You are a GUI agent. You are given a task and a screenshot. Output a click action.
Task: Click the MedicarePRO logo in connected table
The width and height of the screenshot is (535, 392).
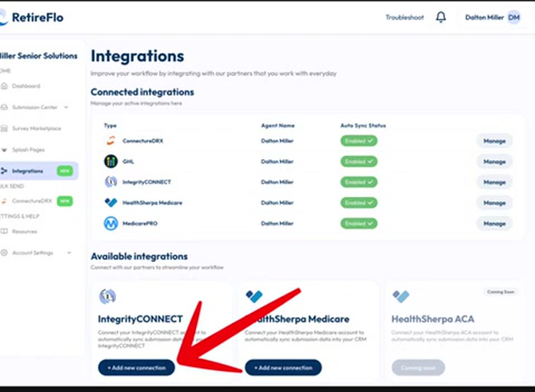(110, 223)
